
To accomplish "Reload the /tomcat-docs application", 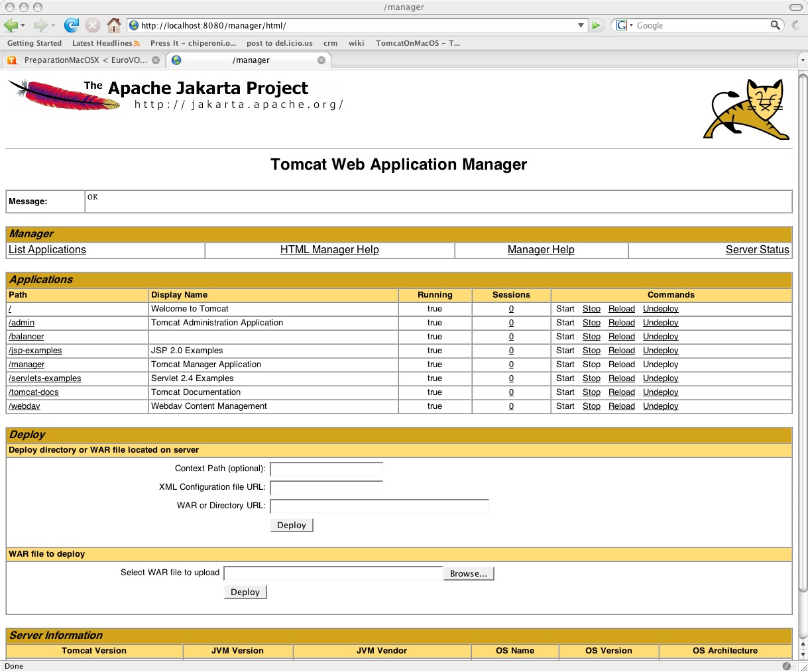I will point(622,392).
